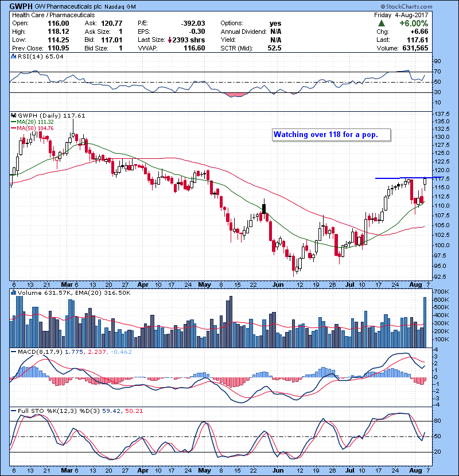
Task: Click the Health Care / Pharmaceuticals sector text
Action: (x=53, y=15)
